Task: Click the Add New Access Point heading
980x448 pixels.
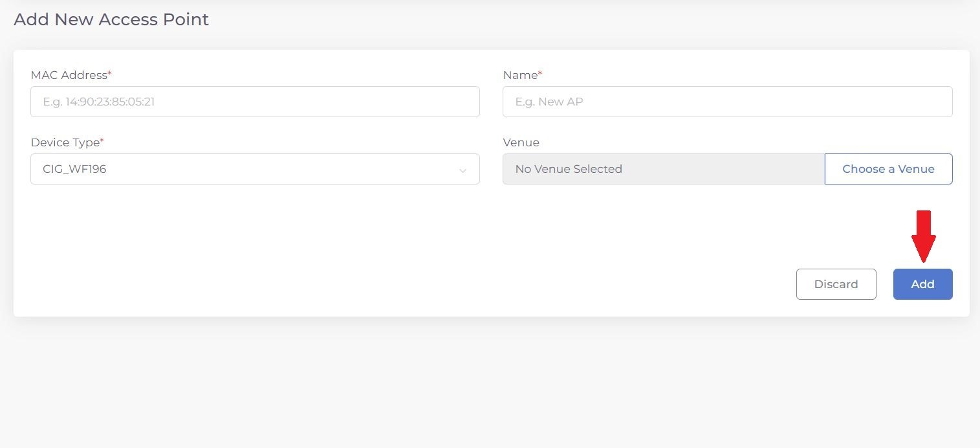Action: pyautogui.click(x=111, y=19)
